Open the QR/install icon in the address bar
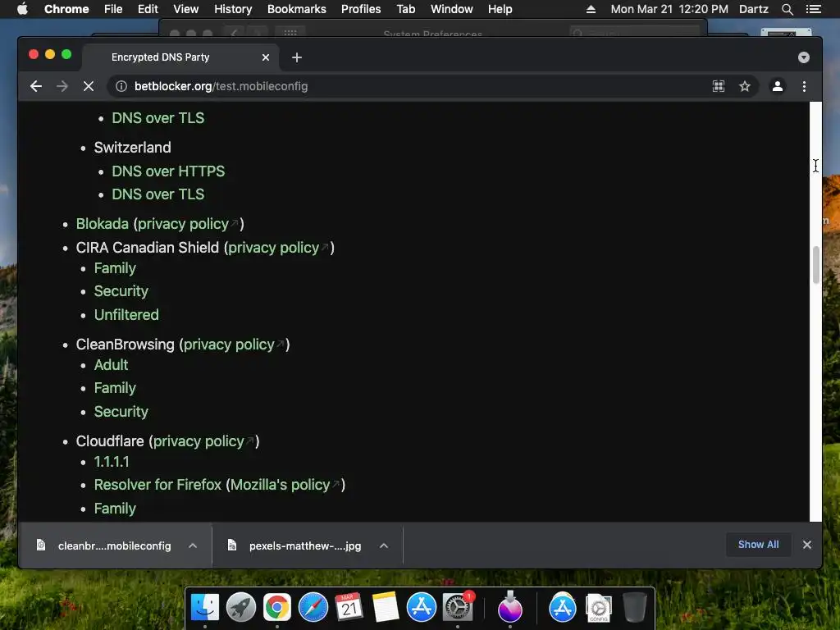 click(719, 86)
